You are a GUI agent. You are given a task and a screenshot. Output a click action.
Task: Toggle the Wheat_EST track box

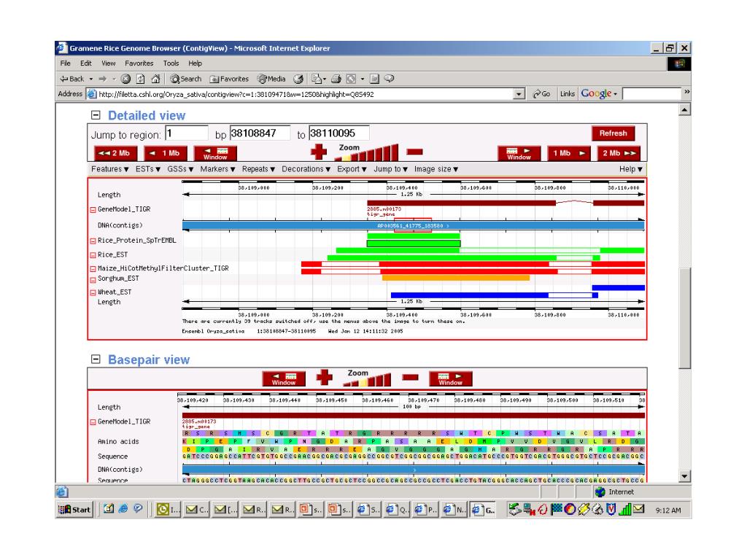(93, 292)
